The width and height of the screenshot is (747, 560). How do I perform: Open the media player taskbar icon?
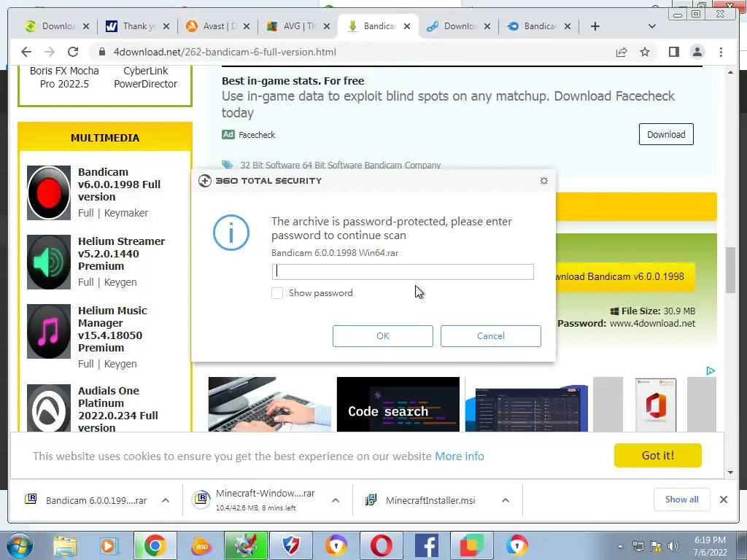pyautogui.click(x=109, y=545)
